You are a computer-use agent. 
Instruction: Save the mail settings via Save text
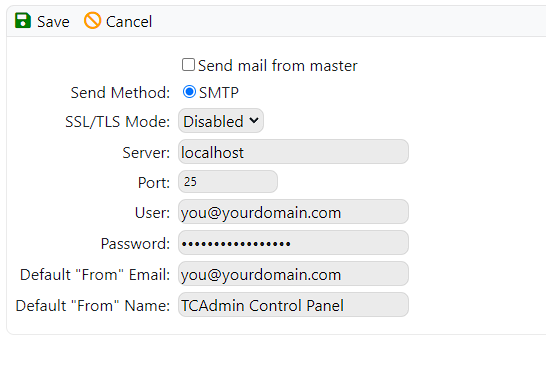pos(53,22)
